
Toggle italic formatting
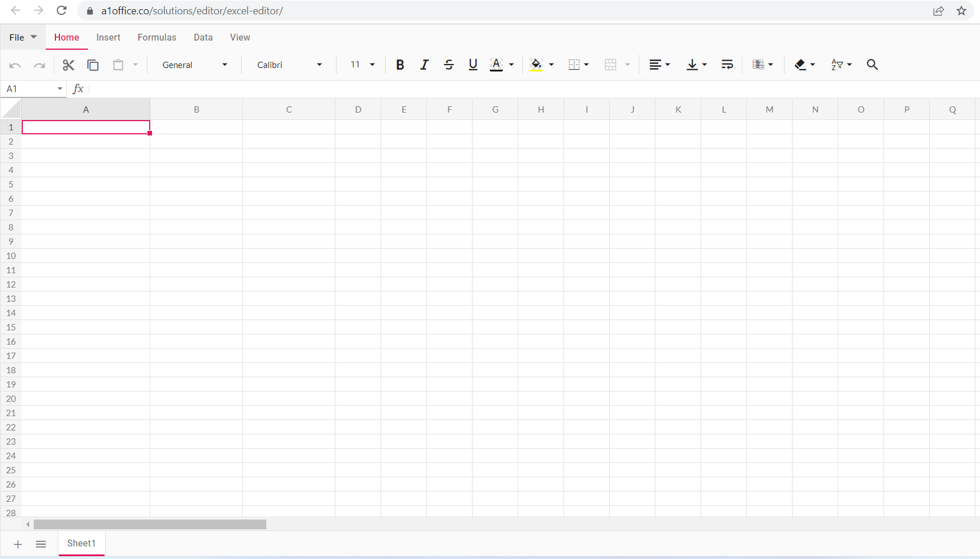click(x=424, y=65)
